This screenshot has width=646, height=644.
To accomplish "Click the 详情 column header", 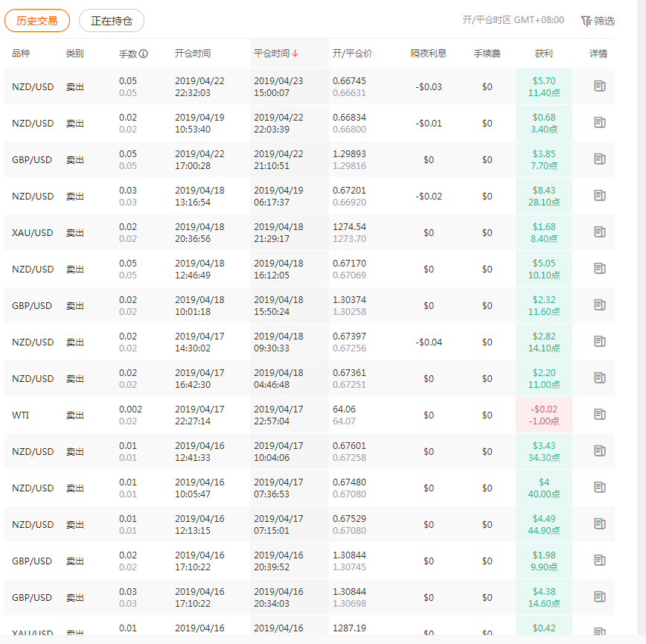I will 598,53.
